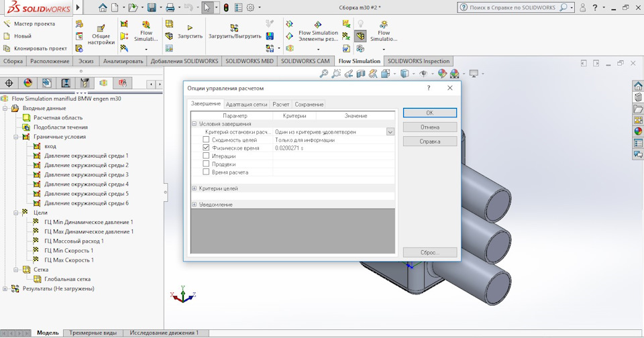Enable Время расчета checkbox
644x338 pixels.
point(206,172)
